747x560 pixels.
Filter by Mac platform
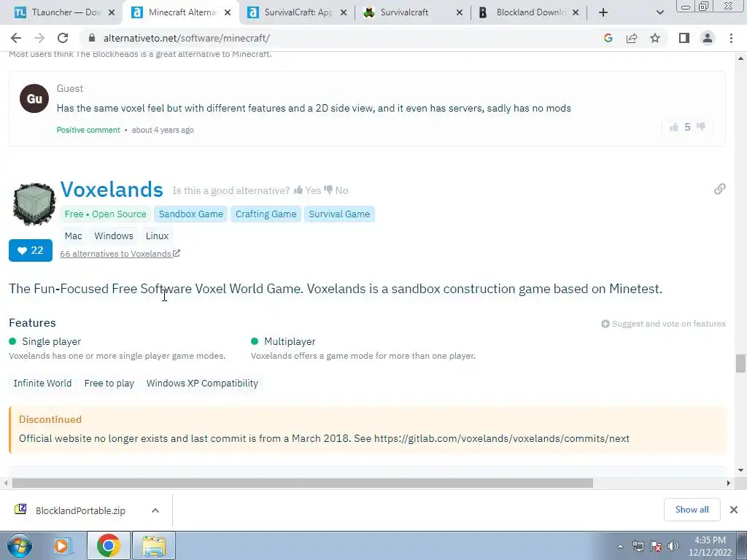pyautogui.click(x=74, y=236)
